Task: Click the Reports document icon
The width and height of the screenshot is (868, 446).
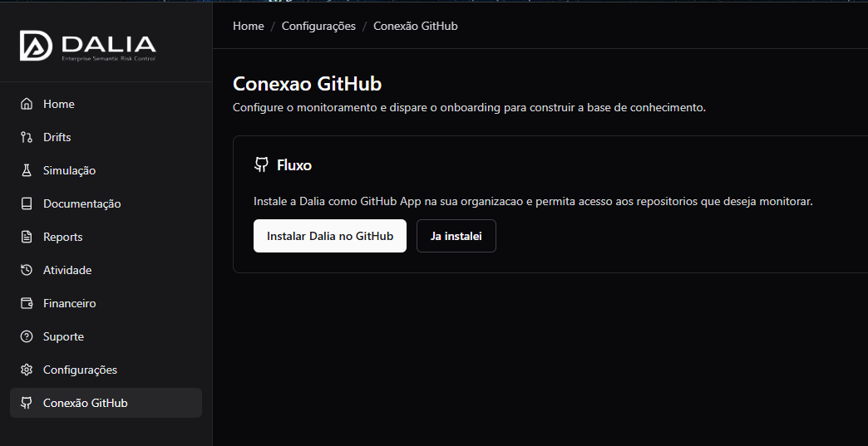Action: pyautogui.click(x=26, y=237)
